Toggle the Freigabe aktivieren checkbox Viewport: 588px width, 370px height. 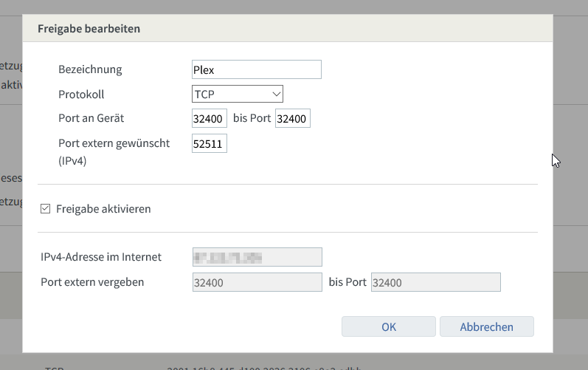46,209
